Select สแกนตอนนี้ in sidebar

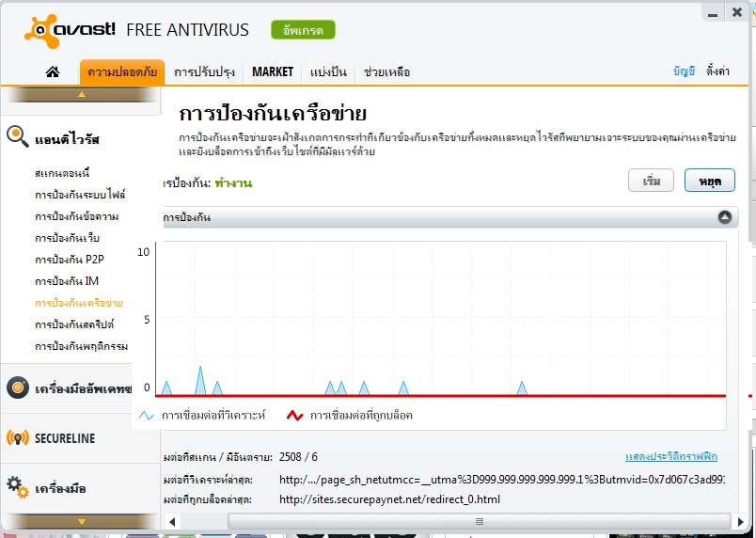coord(62,172)
